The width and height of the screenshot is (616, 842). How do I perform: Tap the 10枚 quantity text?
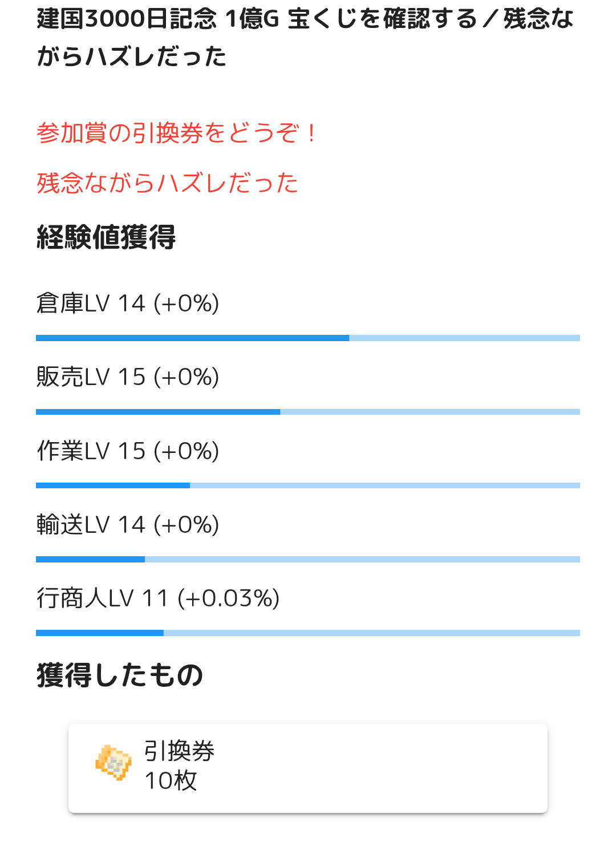[x=171, y=781]
